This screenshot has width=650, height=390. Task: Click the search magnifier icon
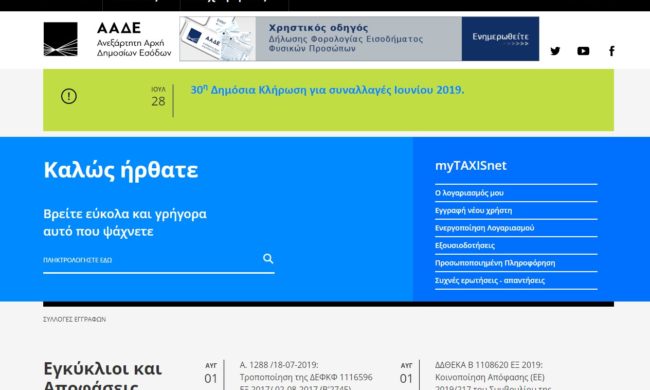[268, 259]
